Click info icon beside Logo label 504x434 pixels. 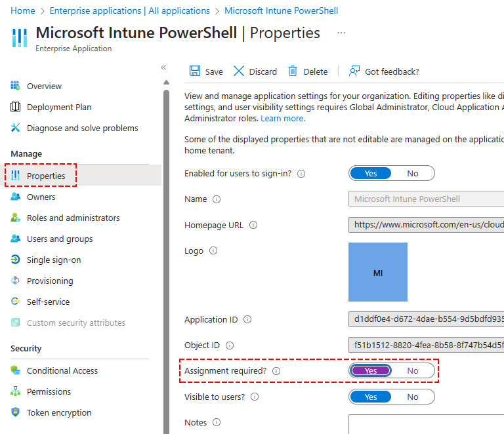point(213,250)
